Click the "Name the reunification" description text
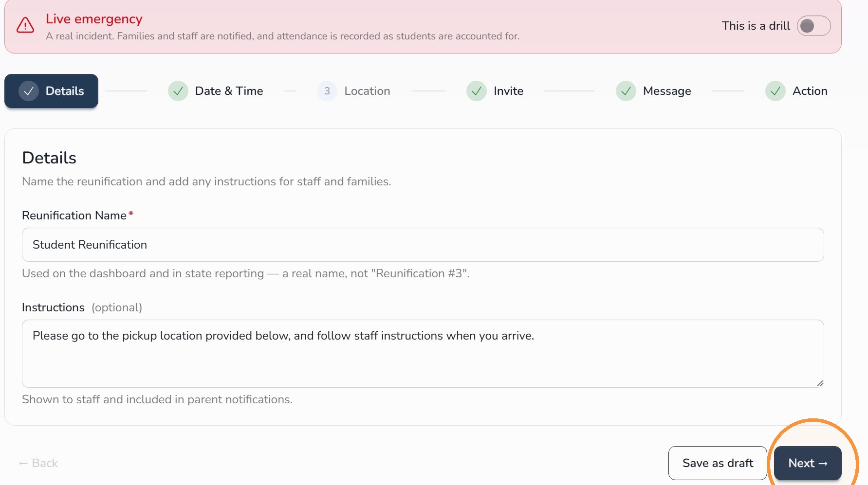The height and width of the screenshot is (485, 868). point(206,181)
